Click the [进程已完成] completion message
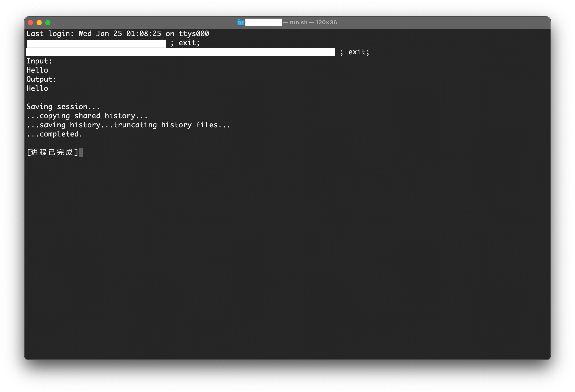Viewport: 575px width, 392px height. pos(52,152)
